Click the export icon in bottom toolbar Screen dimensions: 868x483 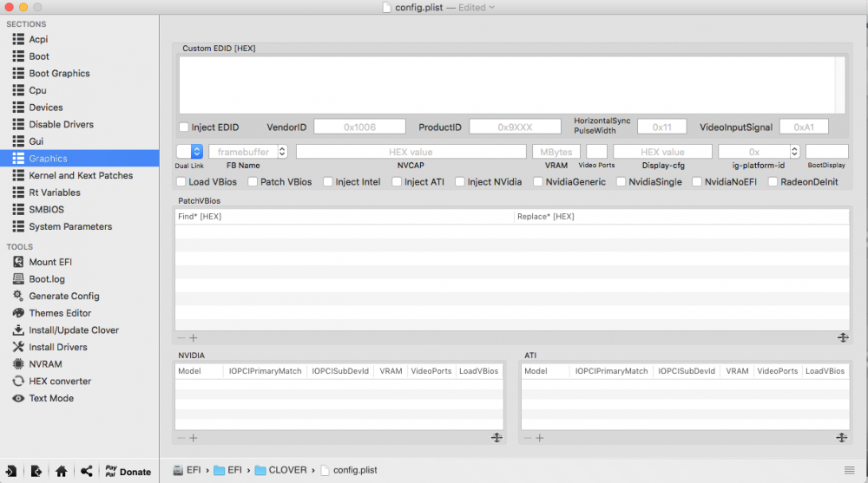point(36,472)
